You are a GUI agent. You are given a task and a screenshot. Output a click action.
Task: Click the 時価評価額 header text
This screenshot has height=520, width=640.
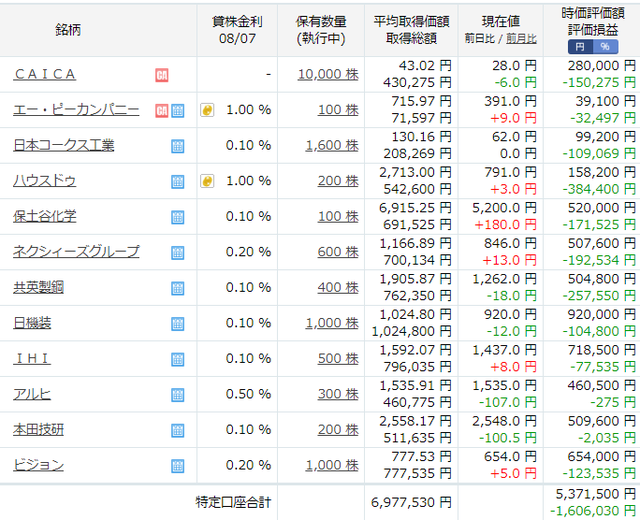593,13
